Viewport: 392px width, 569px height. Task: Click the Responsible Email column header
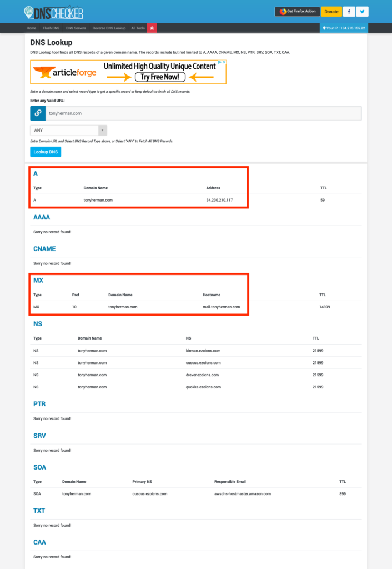tap(230, 482)
